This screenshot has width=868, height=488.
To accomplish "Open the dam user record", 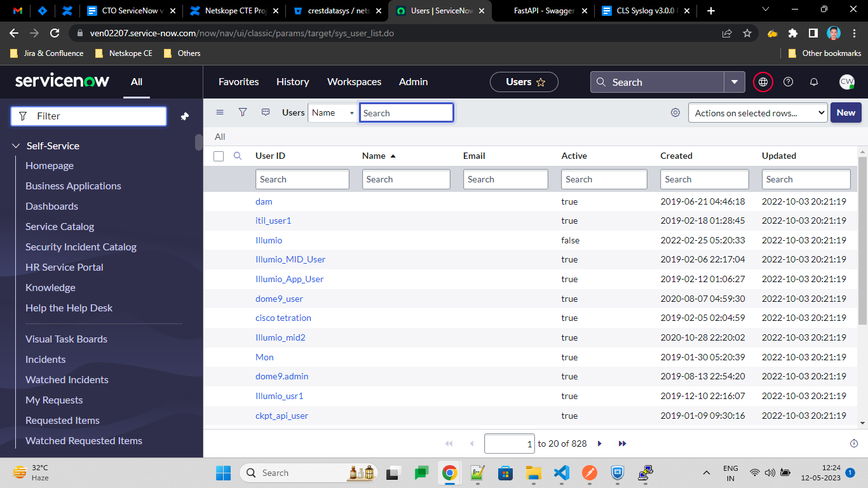I will (264, 201).
